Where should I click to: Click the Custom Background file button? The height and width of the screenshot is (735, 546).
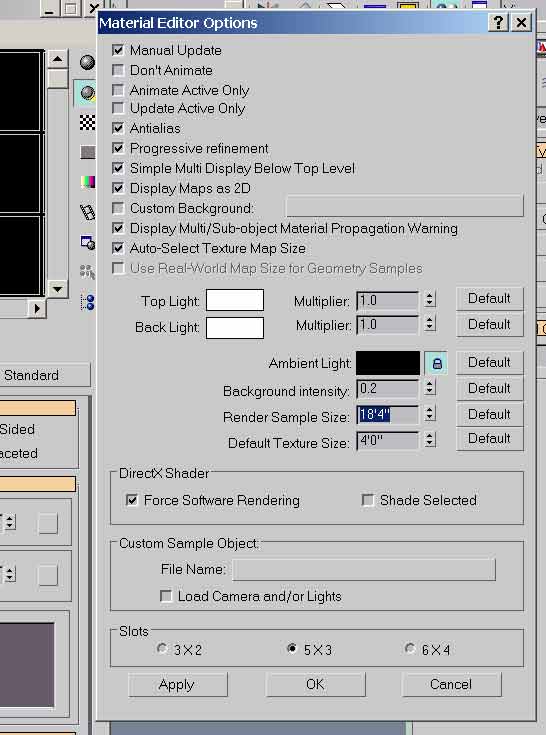tap(404, 206)
